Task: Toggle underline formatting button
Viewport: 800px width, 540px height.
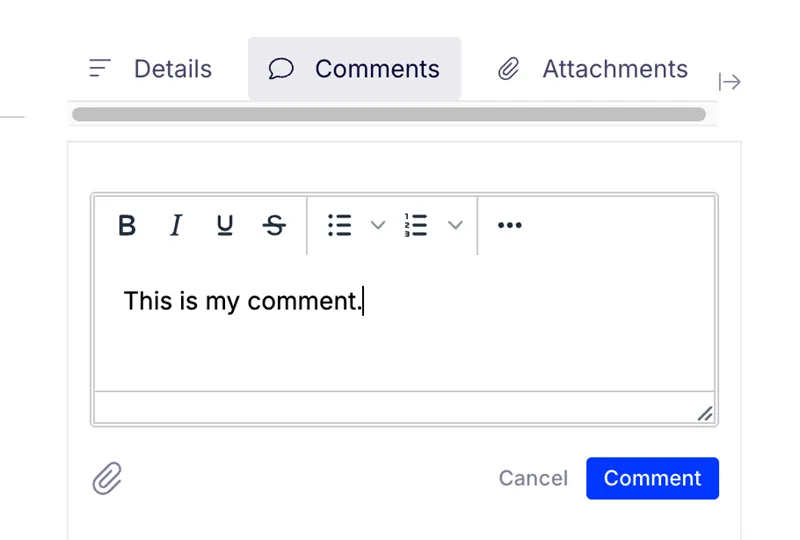Action: coord(224,225)
